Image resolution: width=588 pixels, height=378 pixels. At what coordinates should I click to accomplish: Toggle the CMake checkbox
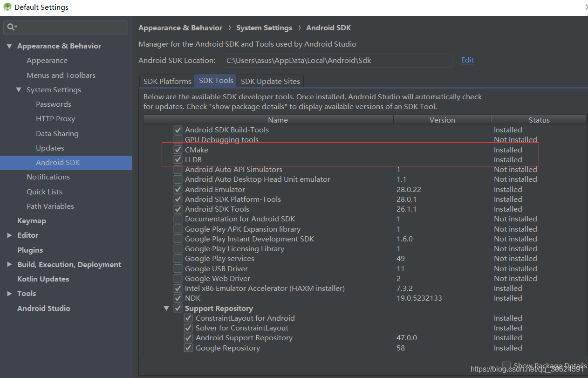point(178,150)
